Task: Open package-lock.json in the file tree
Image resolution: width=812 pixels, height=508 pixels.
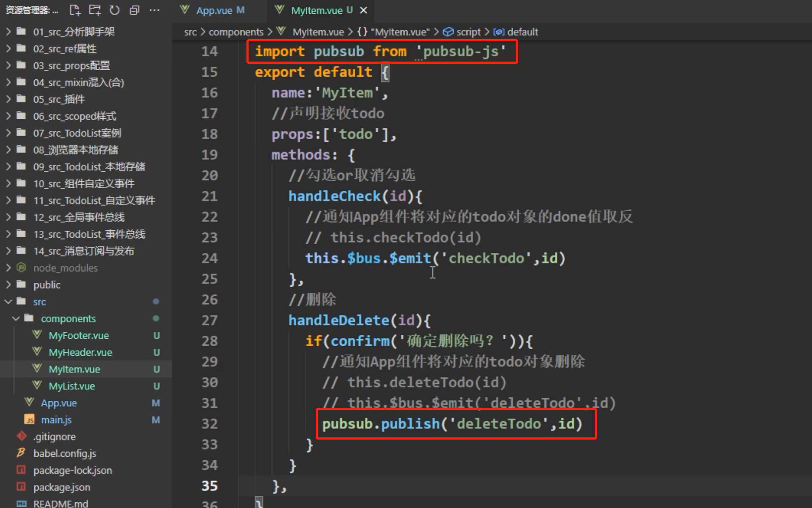Action: click(73, 470)
